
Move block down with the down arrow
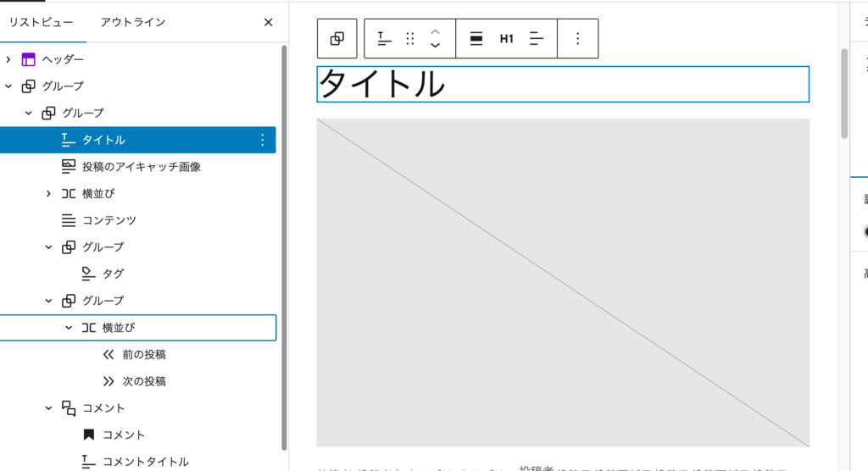click(x=435, y=46)
